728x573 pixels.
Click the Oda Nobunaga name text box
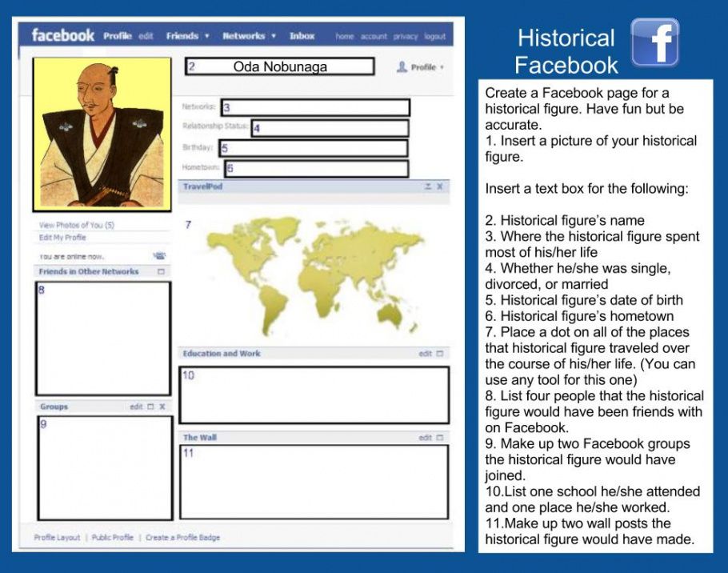tap(279, 66)
